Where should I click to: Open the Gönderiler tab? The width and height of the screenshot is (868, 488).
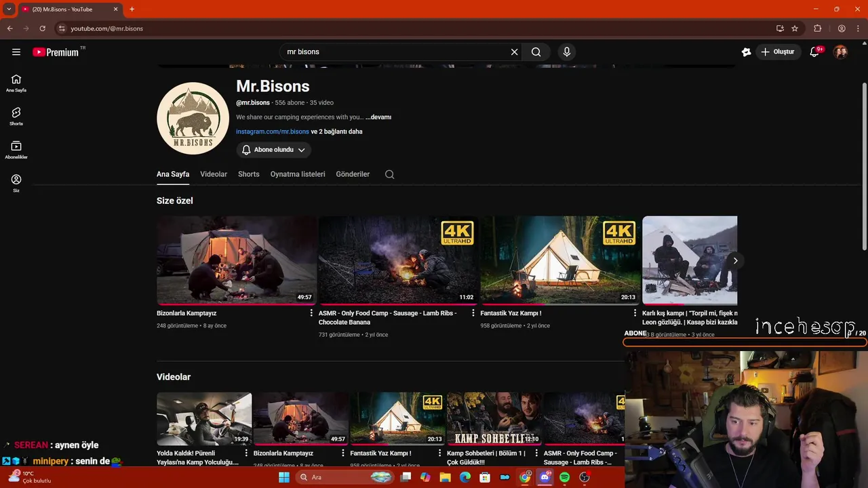tap(353, 174)
